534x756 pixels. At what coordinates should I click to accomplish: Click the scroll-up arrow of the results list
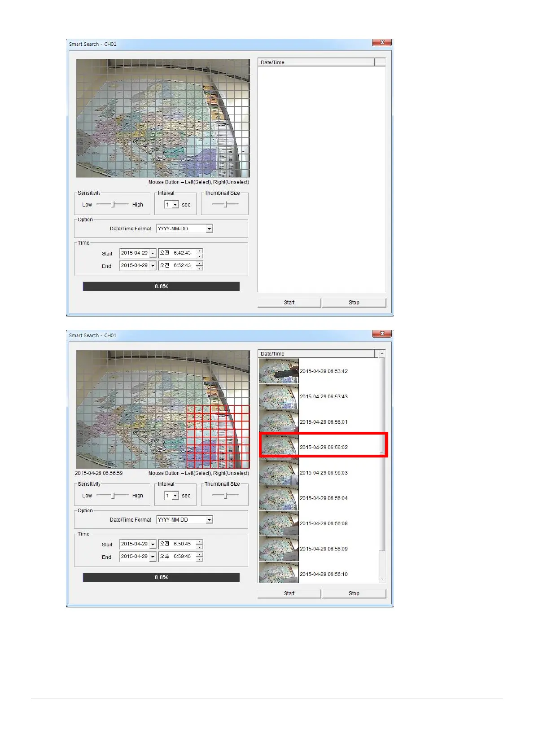coord(382,354)
